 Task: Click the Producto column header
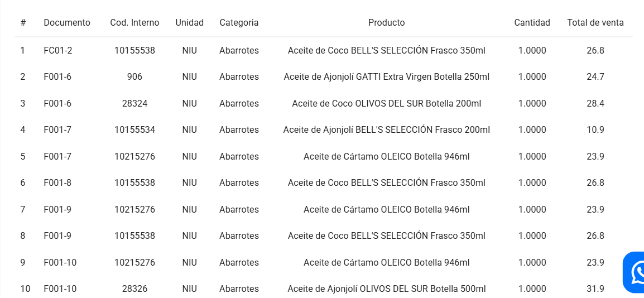(x=386, y=23)
